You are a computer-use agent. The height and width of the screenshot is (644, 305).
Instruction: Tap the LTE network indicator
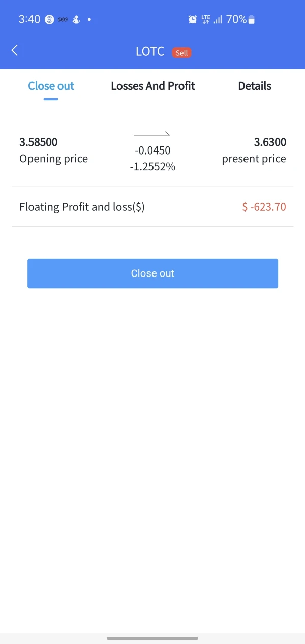(x=205, y=19)
